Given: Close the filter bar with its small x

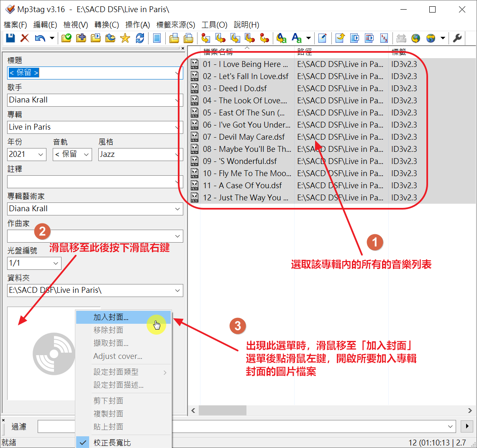Looking at the screenshot, I should [x=3, y=420].
